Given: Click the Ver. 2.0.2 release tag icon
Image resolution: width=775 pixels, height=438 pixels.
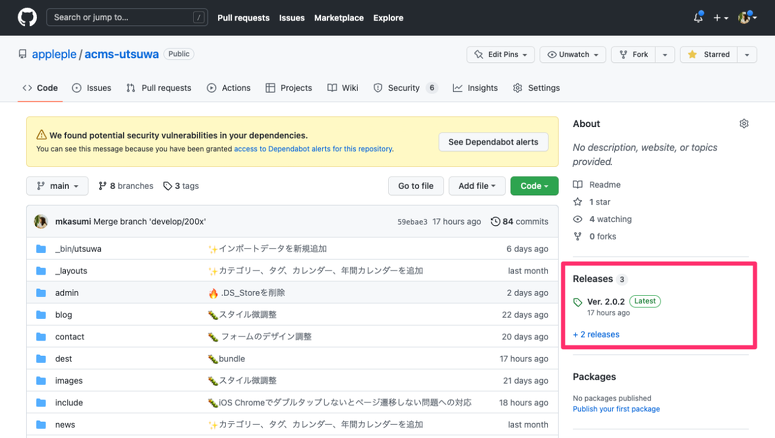Looking at the screenshot, I should pos(577,302).
